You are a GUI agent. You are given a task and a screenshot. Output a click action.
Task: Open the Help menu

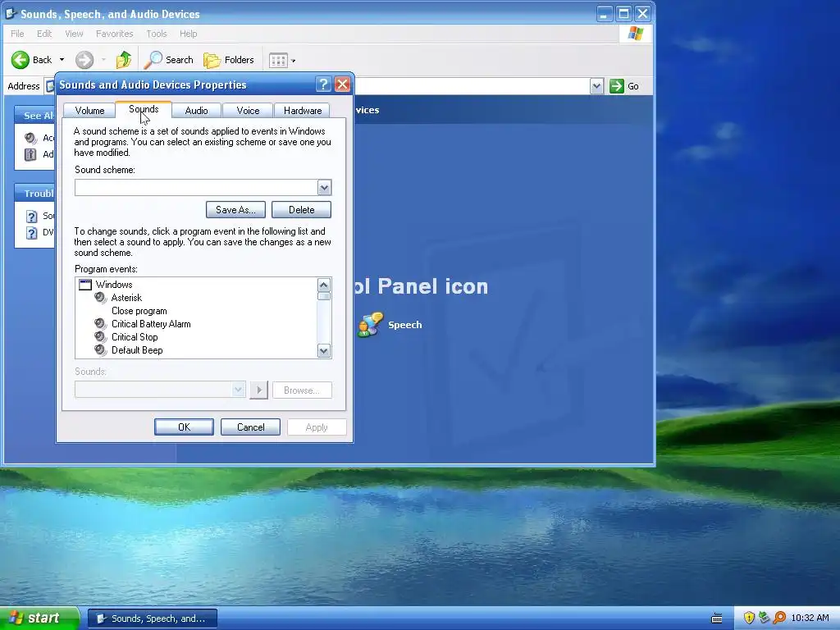188,34
